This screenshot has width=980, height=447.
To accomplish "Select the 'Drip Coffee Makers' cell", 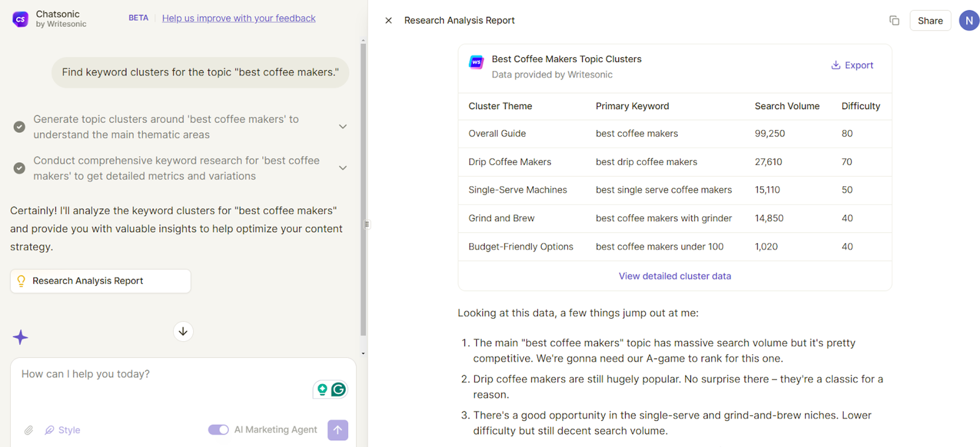I will tap(510, 162).
